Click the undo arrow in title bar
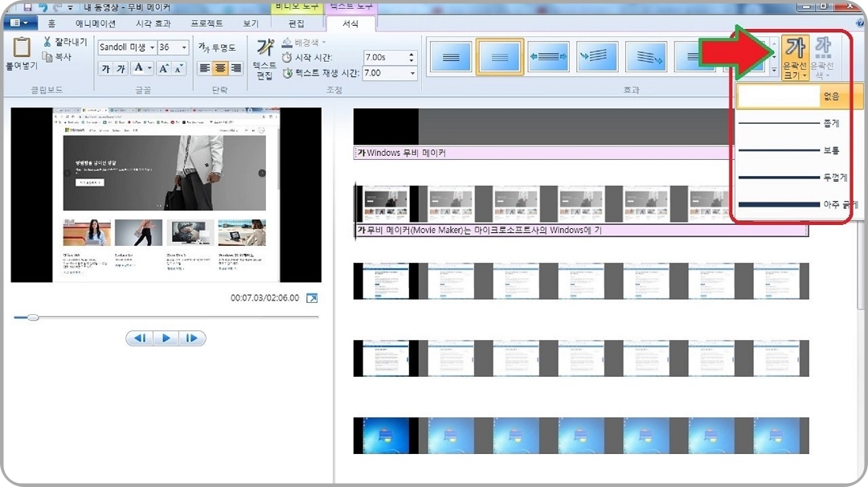Viewport: 868px width, 487px height. point(43,7)
